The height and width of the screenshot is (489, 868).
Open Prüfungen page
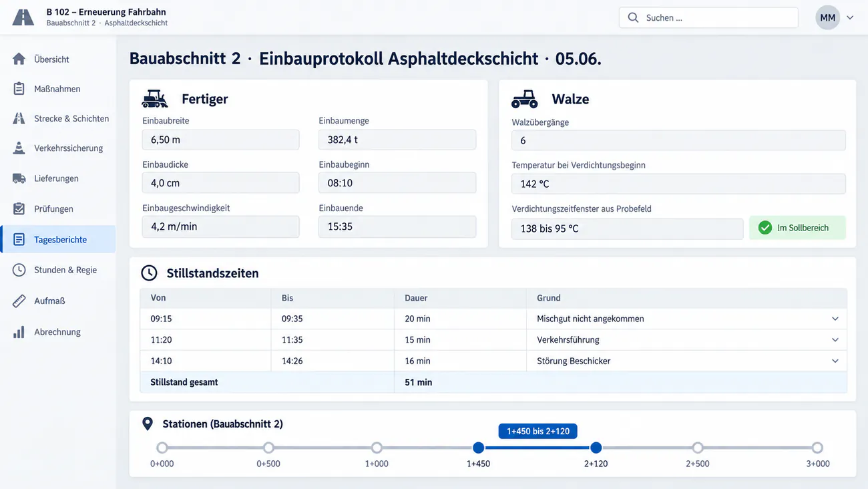57,208
